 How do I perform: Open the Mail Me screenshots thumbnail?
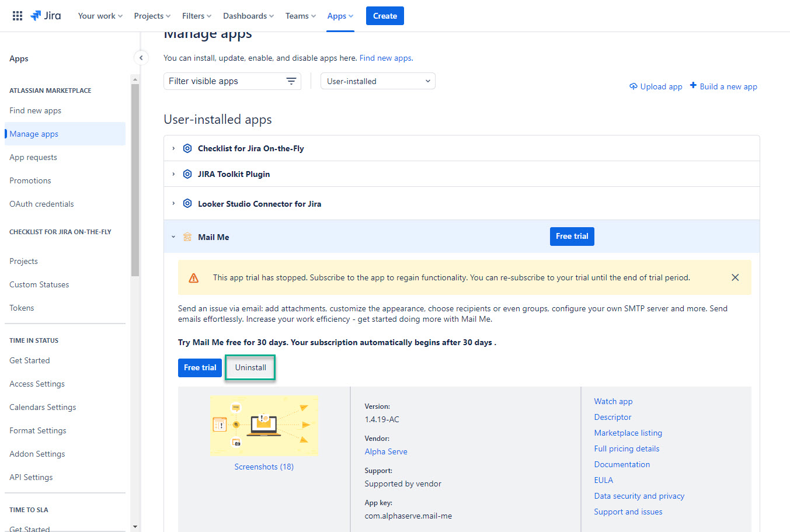coord(264,426)
